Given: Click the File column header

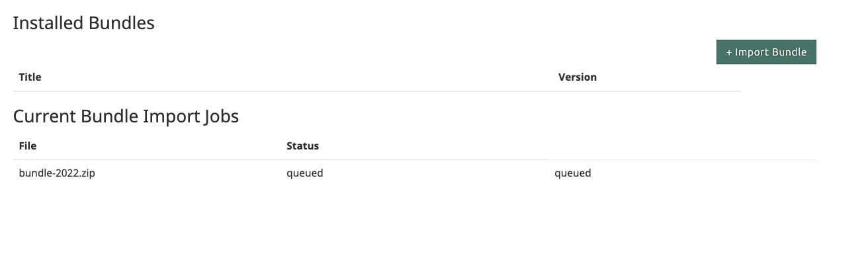Looking at the screenshot, I should (x=28, y=146).
